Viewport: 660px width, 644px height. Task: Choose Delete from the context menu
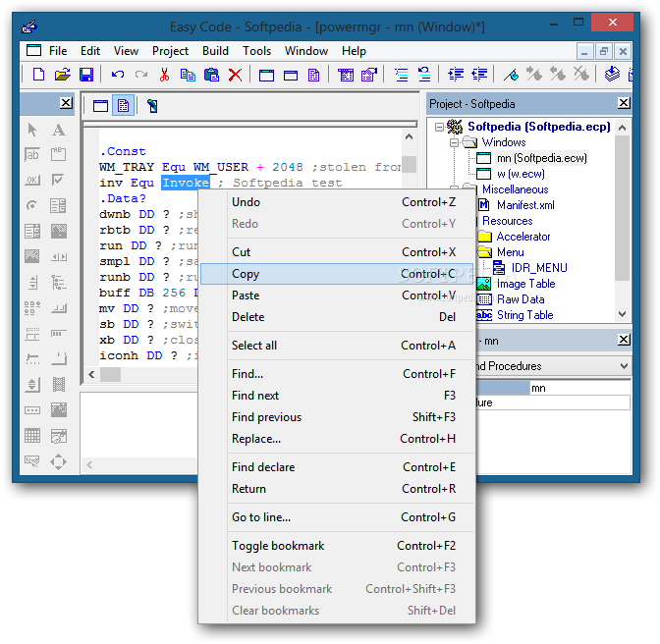coord(337,317)
